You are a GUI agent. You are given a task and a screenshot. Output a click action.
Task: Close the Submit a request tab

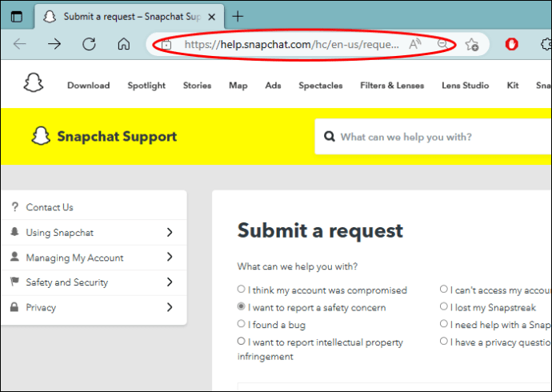pyautogui.click(x=211, y=17)
